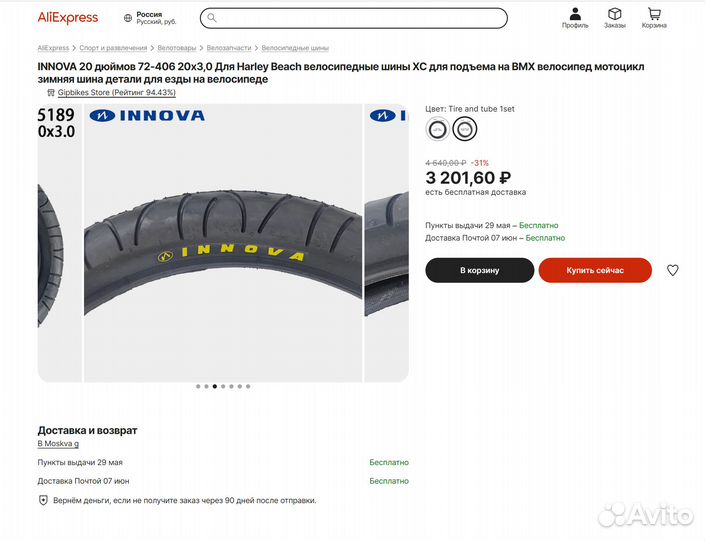
Task: Open the Спорт и развлечения breadcrumb
Action: pyautogui.click(x=113, y=48)
